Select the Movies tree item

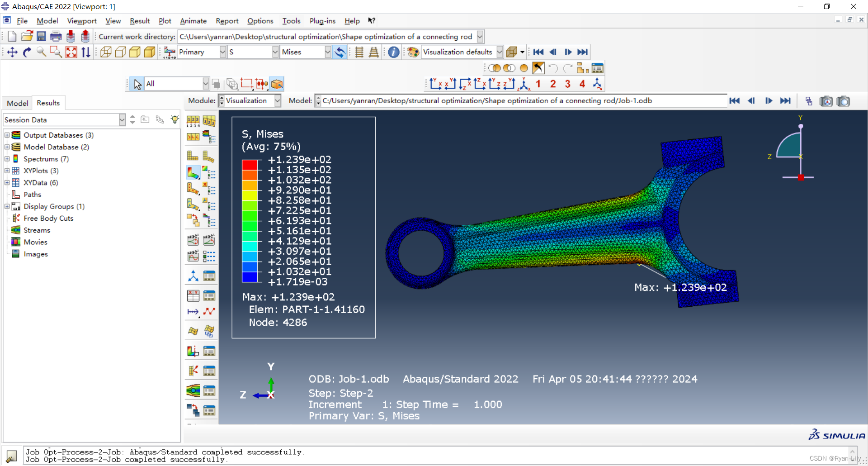pyautogui.click(x=35, y=242)
